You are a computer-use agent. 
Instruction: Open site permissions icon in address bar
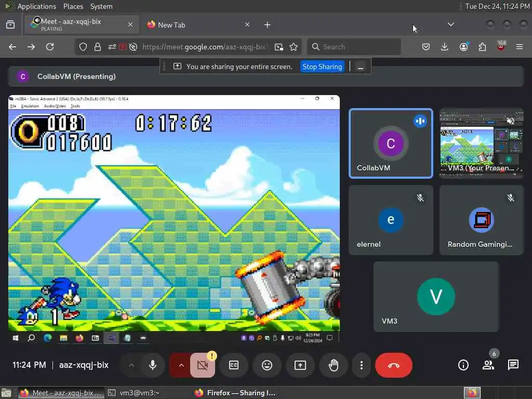pos(112,47)
